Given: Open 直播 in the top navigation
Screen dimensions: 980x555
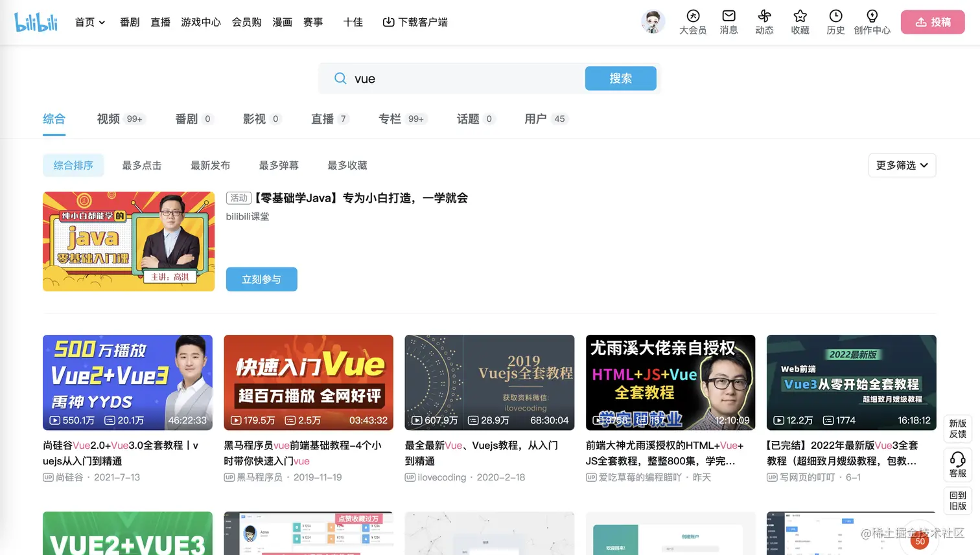Looking at the screenshot, I should point(160,22).
